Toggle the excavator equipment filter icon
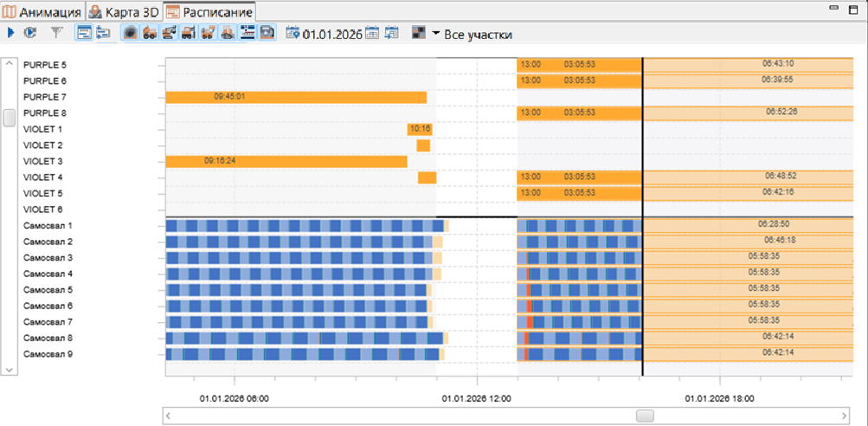868x426 pixels. pos(168,33)
